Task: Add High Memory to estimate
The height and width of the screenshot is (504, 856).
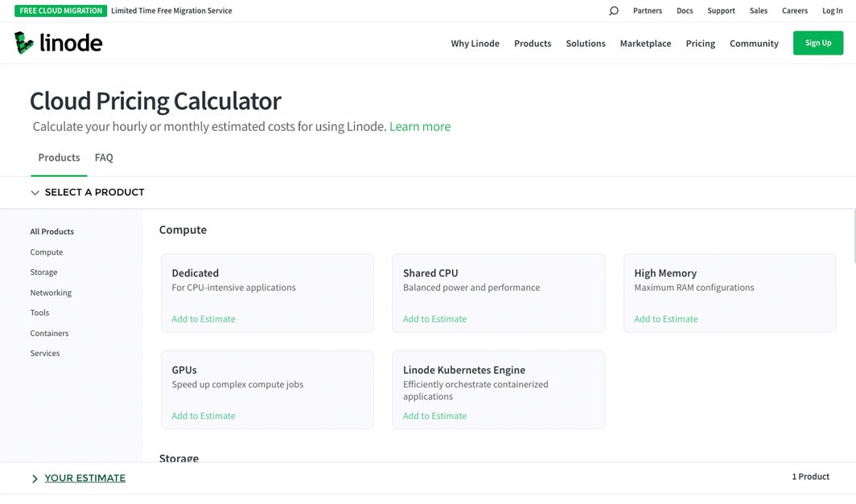Action: tap(665, 319)
